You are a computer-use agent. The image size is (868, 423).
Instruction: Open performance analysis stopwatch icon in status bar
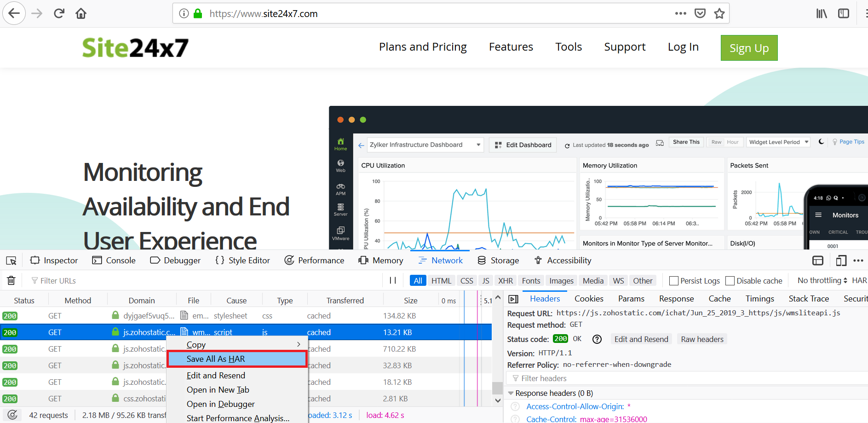click(13, 415)
